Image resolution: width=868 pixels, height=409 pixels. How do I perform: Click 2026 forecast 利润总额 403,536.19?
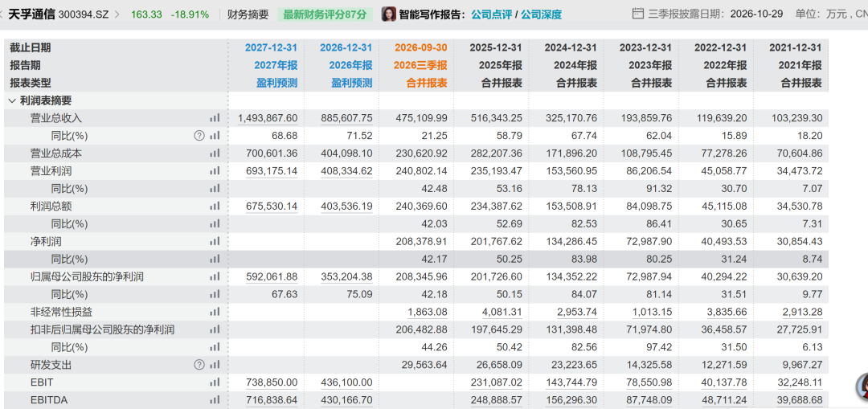coord(346,207)
